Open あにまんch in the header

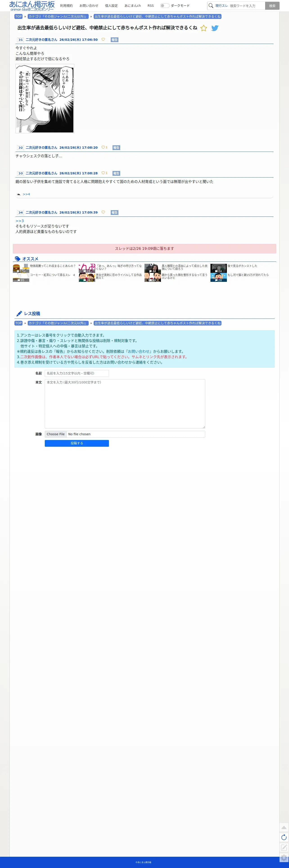pyautogui.click(x=133, y=6)
